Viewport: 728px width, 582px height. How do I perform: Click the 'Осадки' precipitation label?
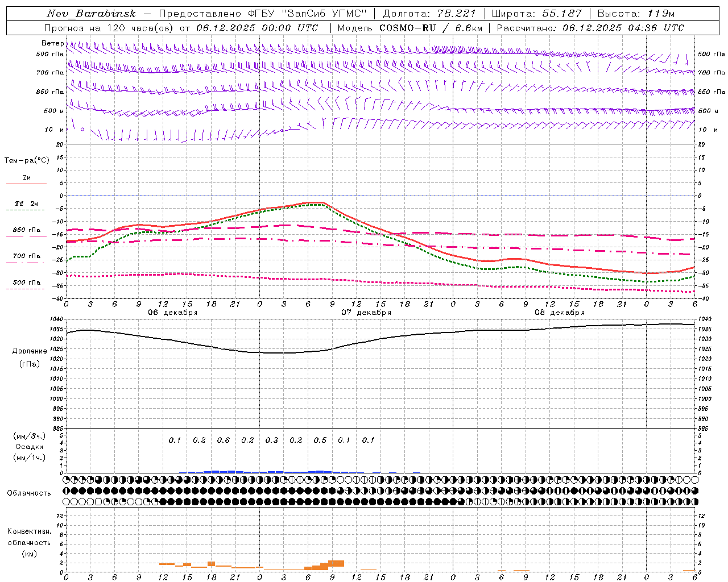tap(30, 447)
